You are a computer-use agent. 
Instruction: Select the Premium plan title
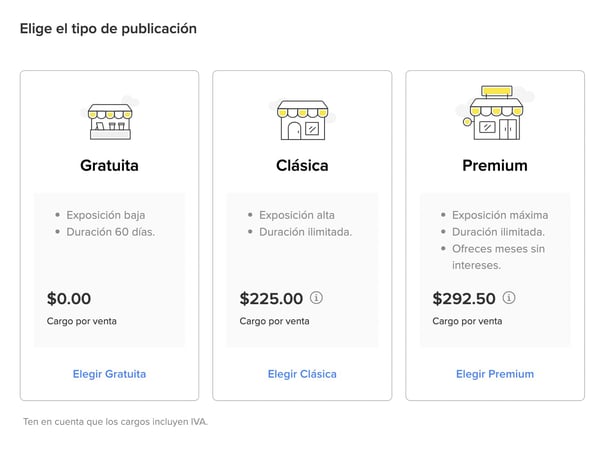[495, 165]
